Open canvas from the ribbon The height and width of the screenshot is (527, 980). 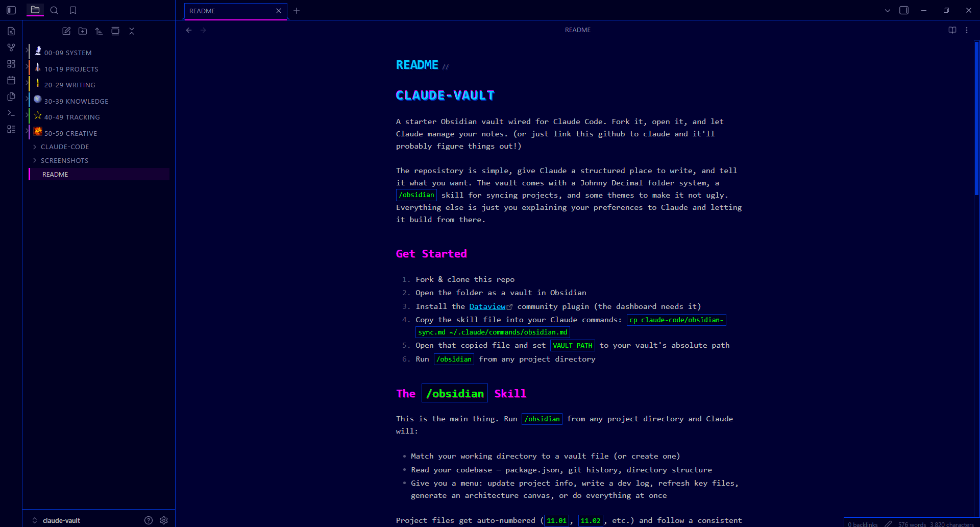[11, 64]
